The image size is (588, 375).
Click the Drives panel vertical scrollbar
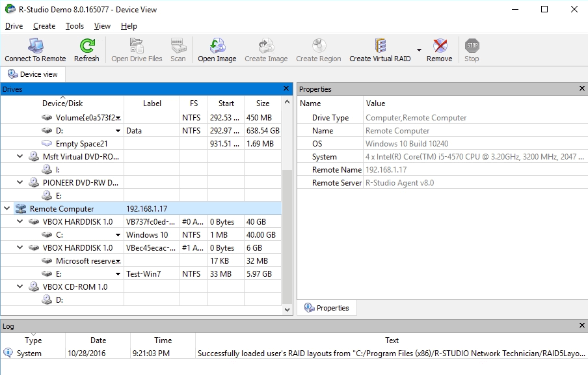[x=287, y=234]
